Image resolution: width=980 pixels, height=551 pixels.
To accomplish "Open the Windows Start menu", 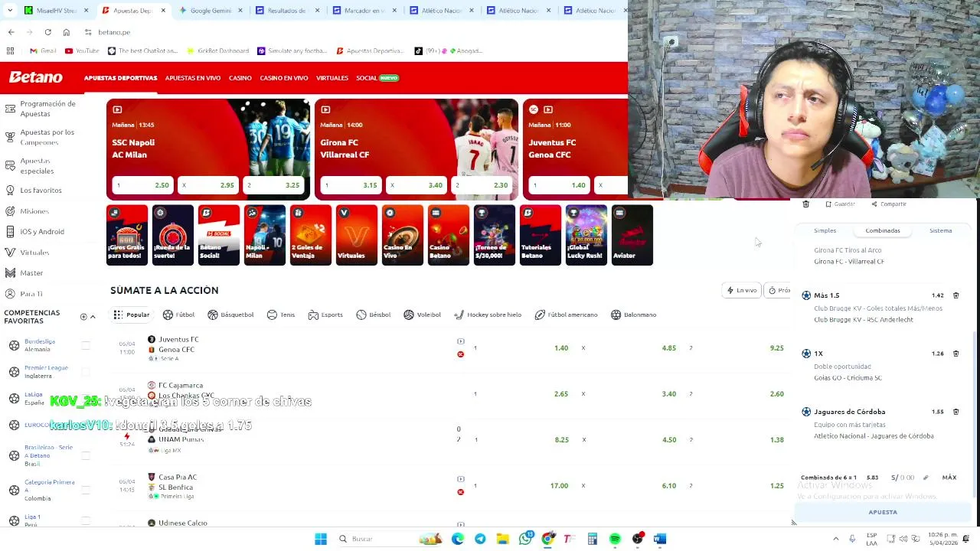I will 321,539.
